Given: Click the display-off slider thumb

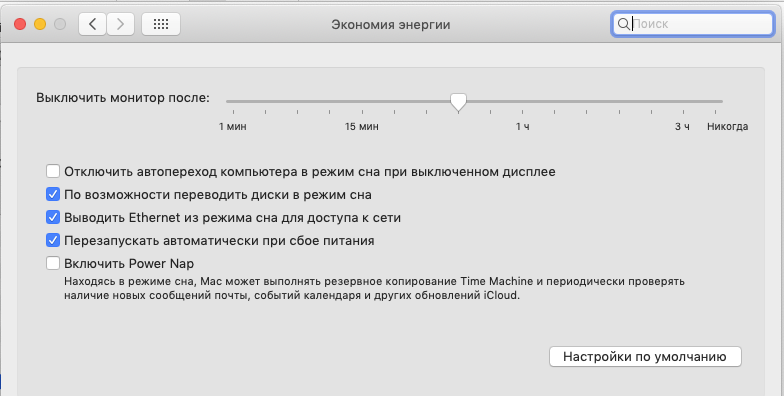Looking at the screenshot, I should [458, 102].
